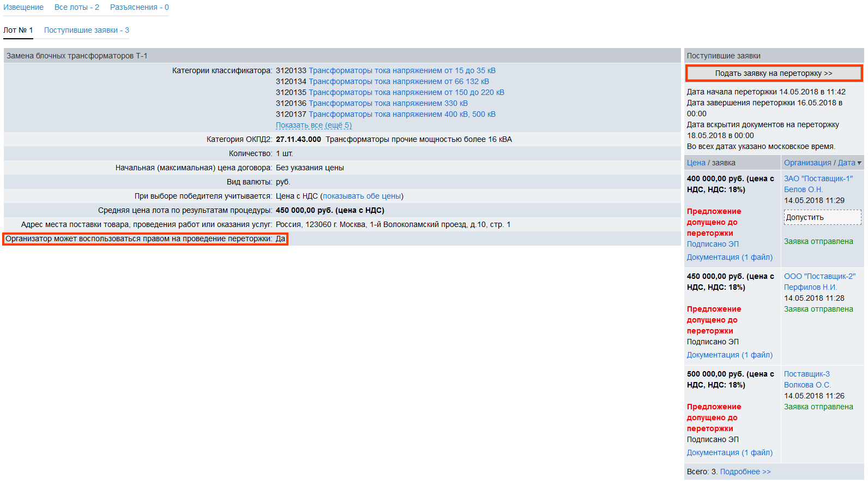Sort by Цена column header
The height and width of the screenshot is (483, 868).
click(696, 163)
